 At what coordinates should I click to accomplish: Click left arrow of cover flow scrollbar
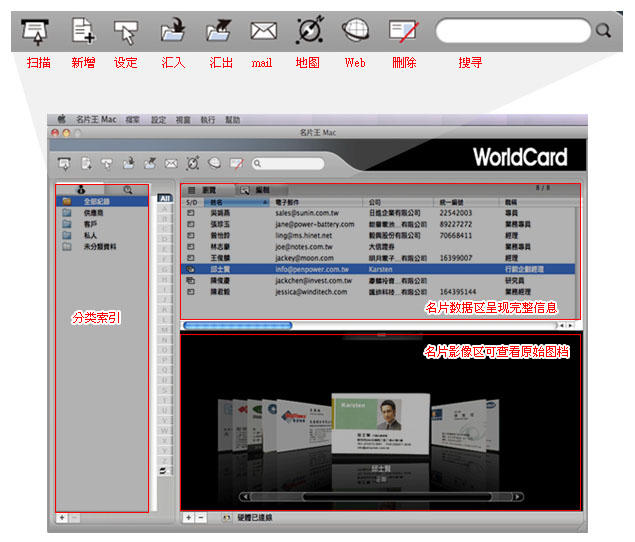coord(245,497)
